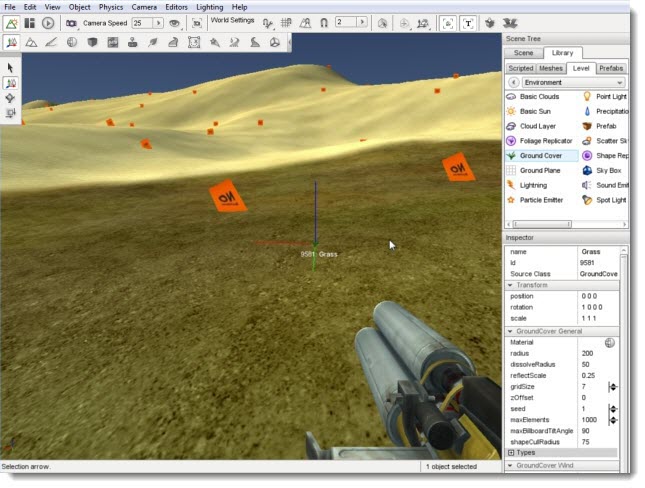Select the move tool in the left toolbar

pos(10,83)
